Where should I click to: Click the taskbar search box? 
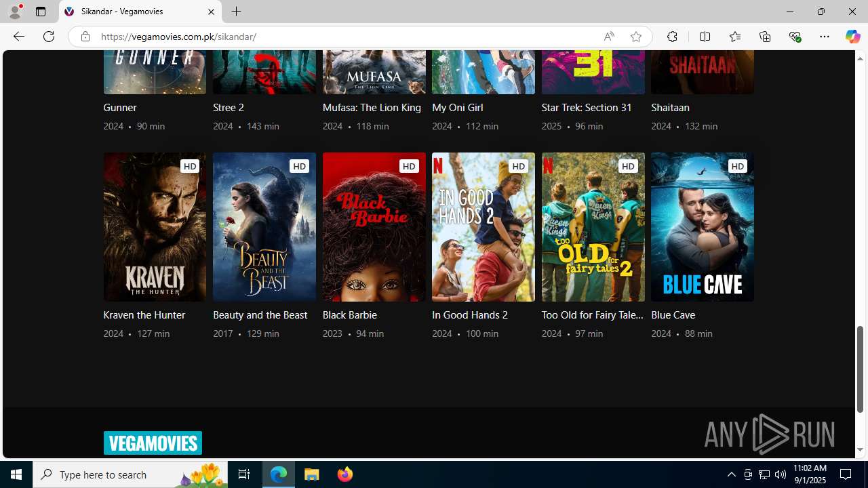130,474
